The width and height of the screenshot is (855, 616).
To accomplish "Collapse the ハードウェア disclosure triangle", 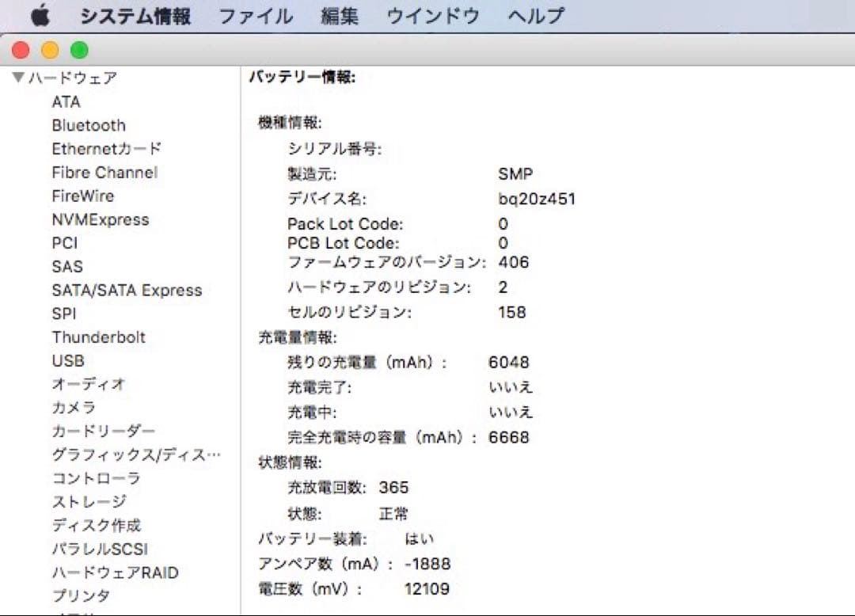I will (x=17, y=77).
